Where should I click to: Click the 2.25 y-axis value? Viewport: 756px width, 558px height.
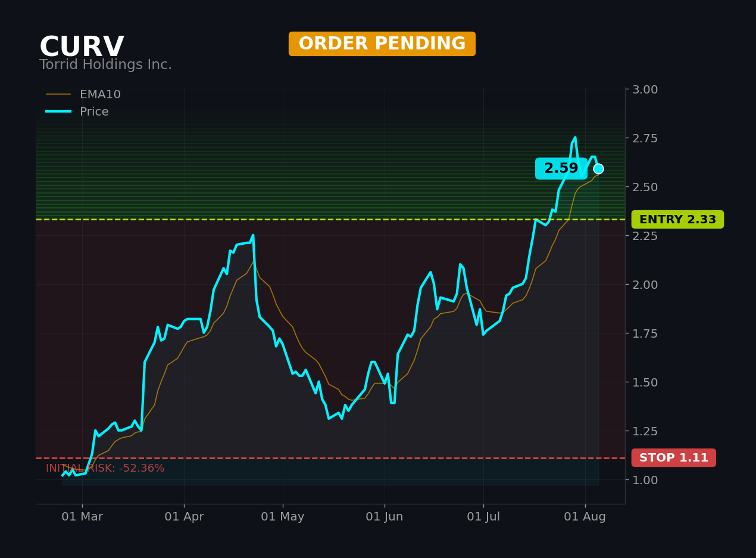[x=645, y=236]
